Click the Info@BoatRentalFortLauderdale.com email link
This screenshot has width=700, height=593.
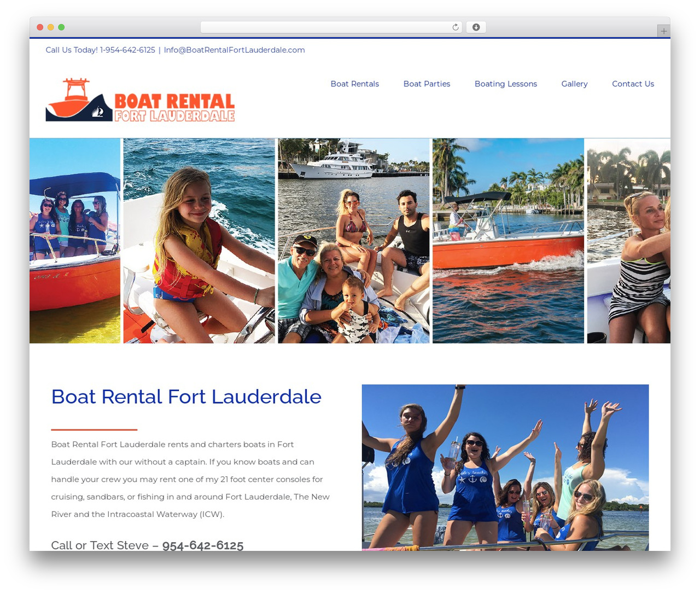(234, 50)
